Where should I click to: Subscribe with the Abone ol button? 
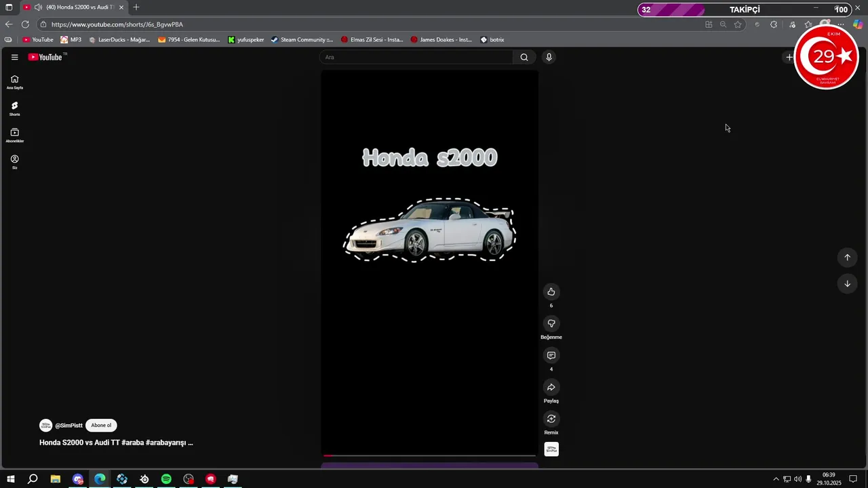tap(101, 425)
